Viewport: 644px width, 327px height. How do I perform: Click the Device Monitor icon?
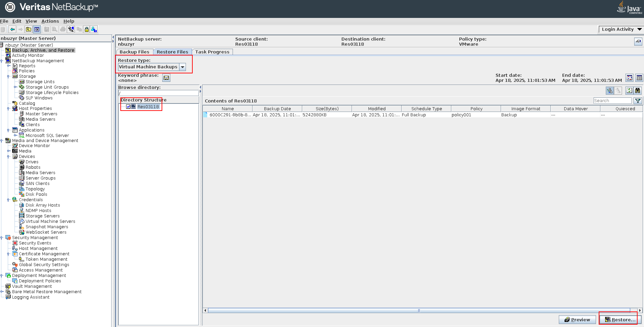coord(15,146)
